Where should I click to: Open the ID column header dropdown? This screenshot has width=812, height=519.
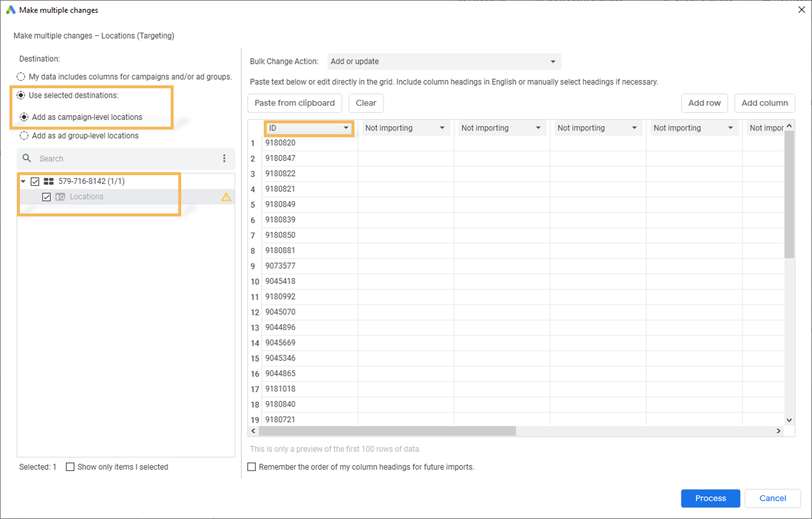pos(346,128)
